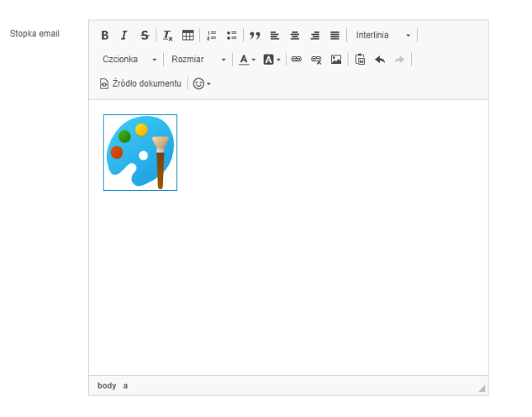This screenshot has width=532, height=417.
Task: Align text to the left
Action: [275, 35]
